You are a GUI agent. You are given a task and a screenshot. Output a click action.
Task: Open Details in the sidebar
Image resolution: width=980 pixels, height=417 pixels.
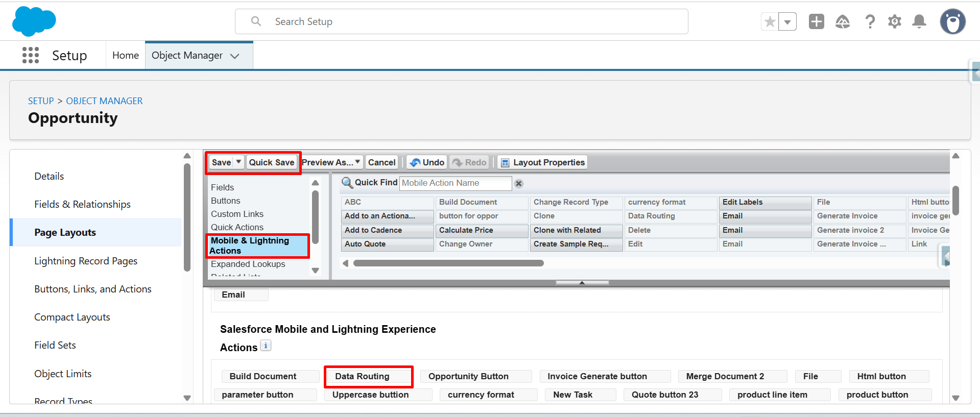coord(49,176)
